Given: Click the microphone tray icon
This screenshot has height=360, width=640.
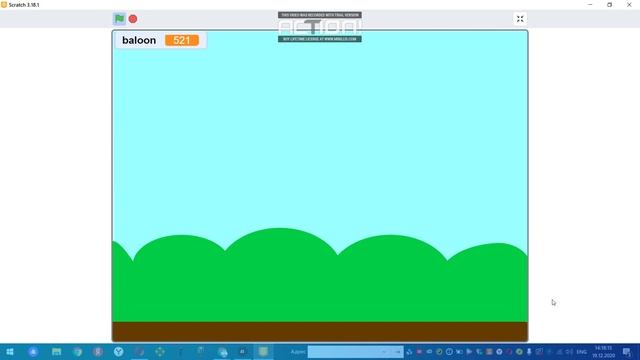Looking at the screenshot, I should point(529,351).
